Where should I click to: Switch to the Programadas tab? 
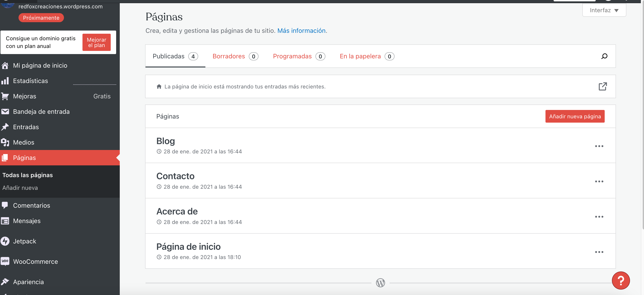(x=299, y=56)
